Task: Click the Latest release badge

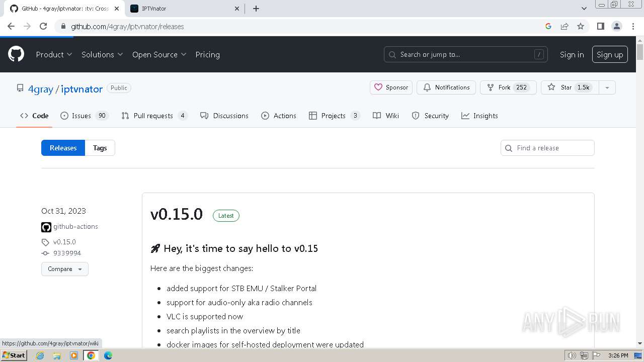Action: pos(226,216)
